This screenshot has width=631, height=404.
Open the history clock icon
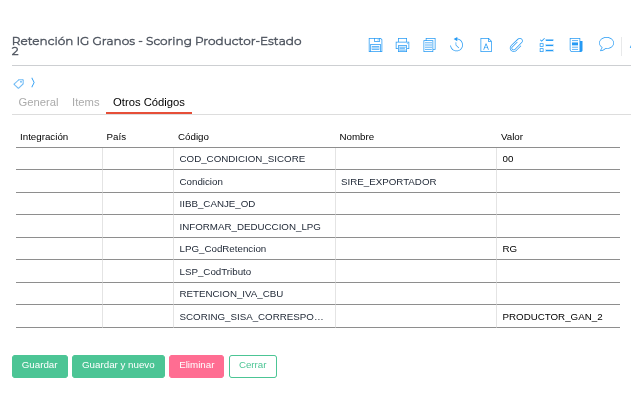point(456,45)
